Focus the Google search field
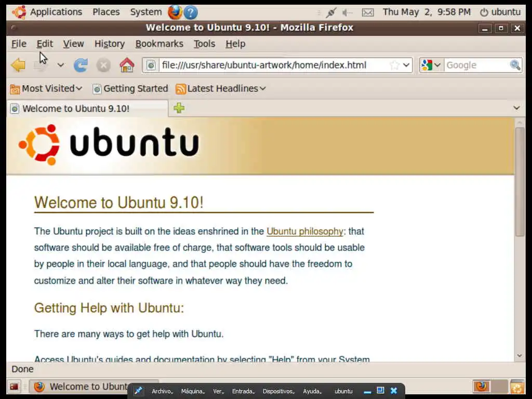Screen dimensions: 532x399 coord(477,65)
